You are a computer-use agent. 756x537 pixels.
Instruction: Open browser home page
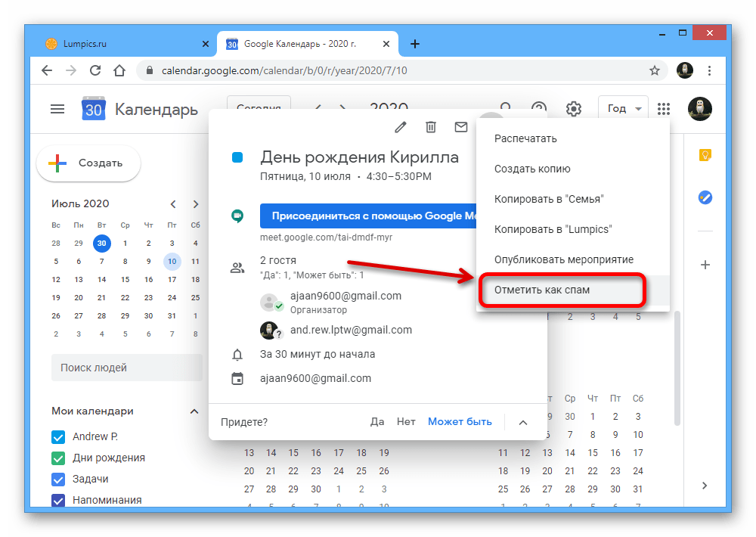coord(119,70)
